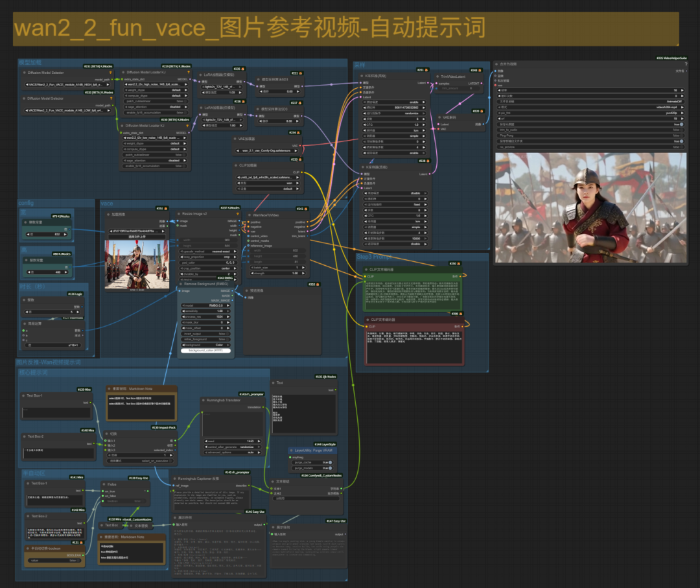
Task: Click the 选择文件上传 upload button
Action: pos(137,237)
